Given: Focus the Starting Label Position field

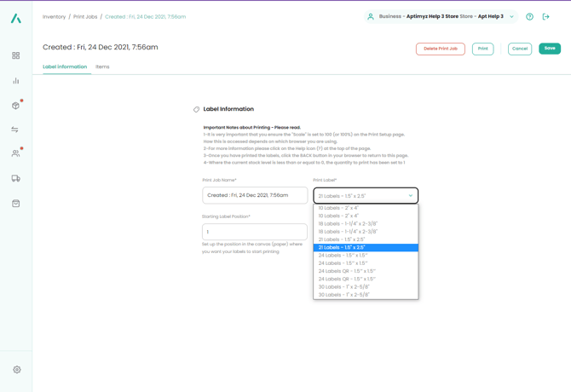Looking at the screenshot, I should (254, 232).
